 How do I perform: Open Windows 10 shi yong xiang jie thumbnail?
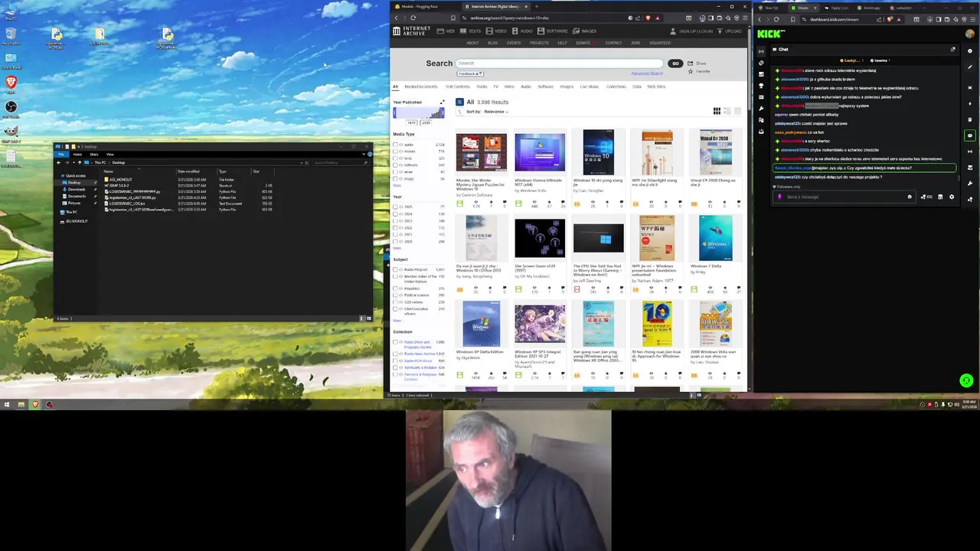click(x=598, y=152)
